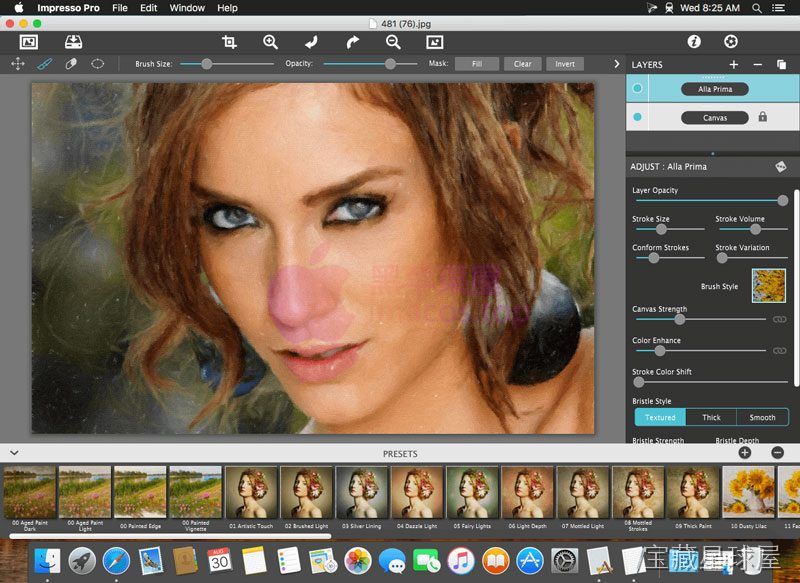
Task: Apply the 09 Thick Paint preset
Action: click(693, 492)
